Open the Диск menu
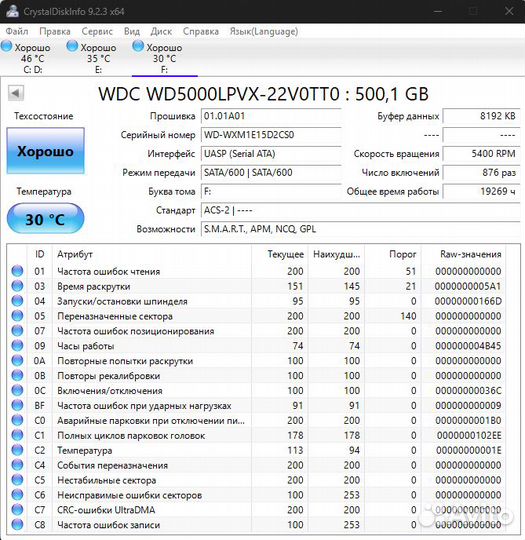The image size is (525, 540). coord(161,31)
